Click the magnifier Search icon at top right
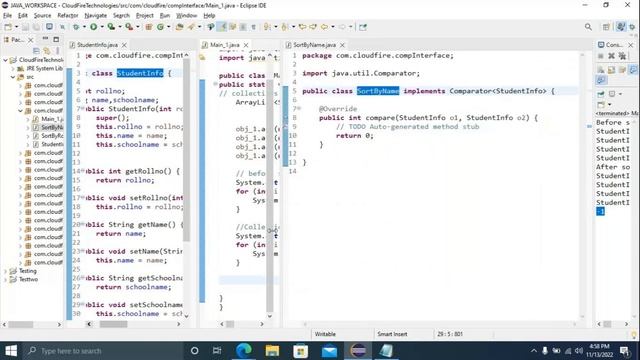This screenshot has width=640, height=360. coord(588,27)
